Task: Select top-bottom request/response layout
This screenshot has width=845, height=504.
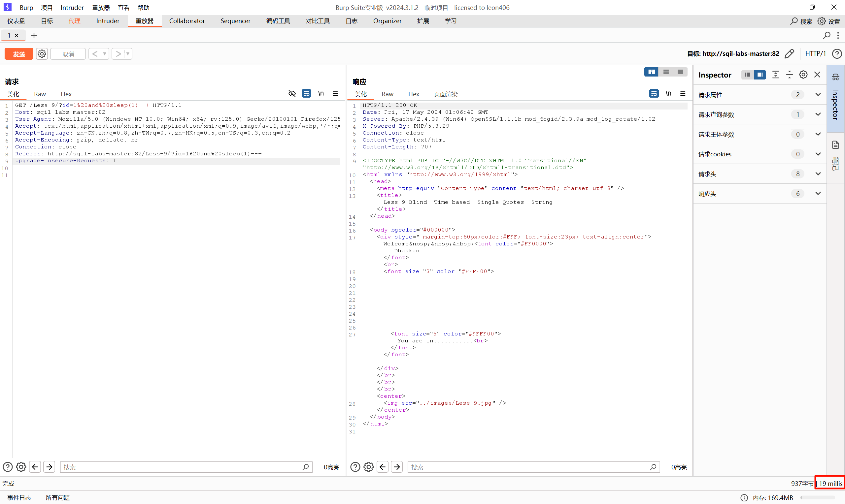Action: coord(666,72)
